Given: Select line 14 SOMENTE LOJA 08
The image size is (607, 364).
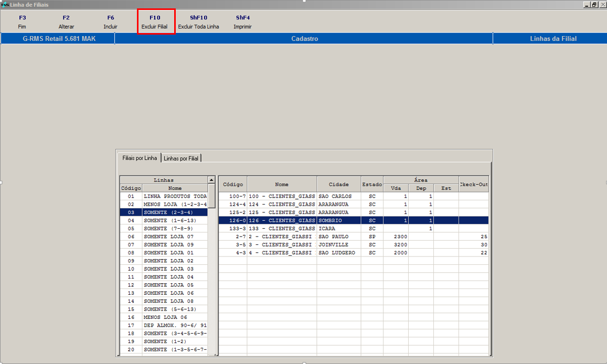Looking at the screenshot, I should click(164, 301).
